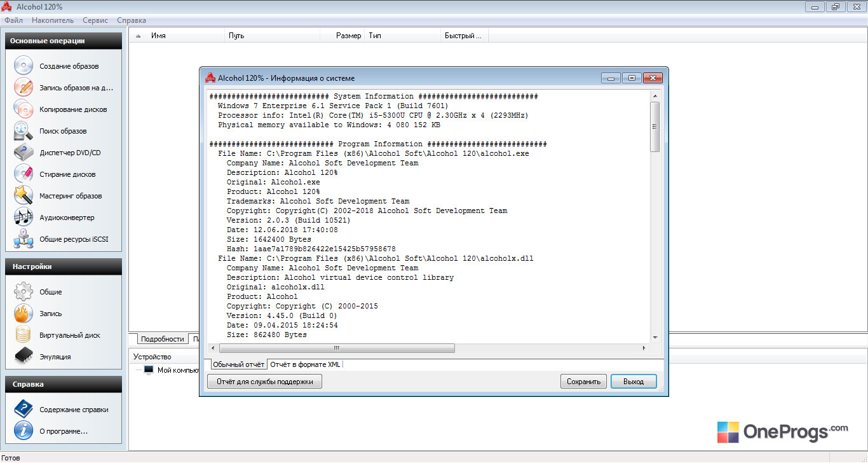Screen dimensions: 868x463
Task: Launch the Аудиоконвертер icon
Action: click(24, 218)
